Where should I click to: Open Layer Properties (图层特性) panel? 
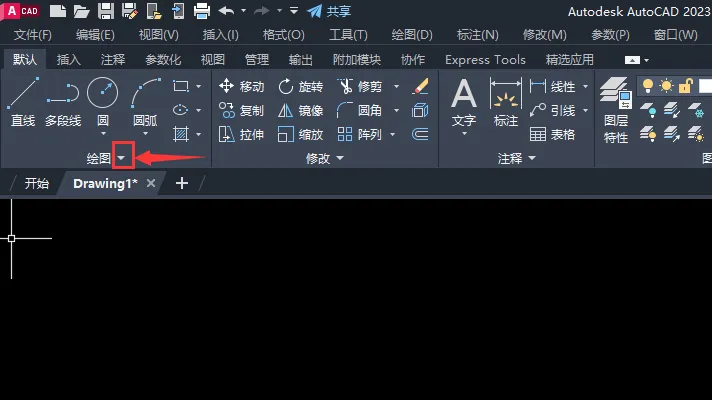coord(616,108)
